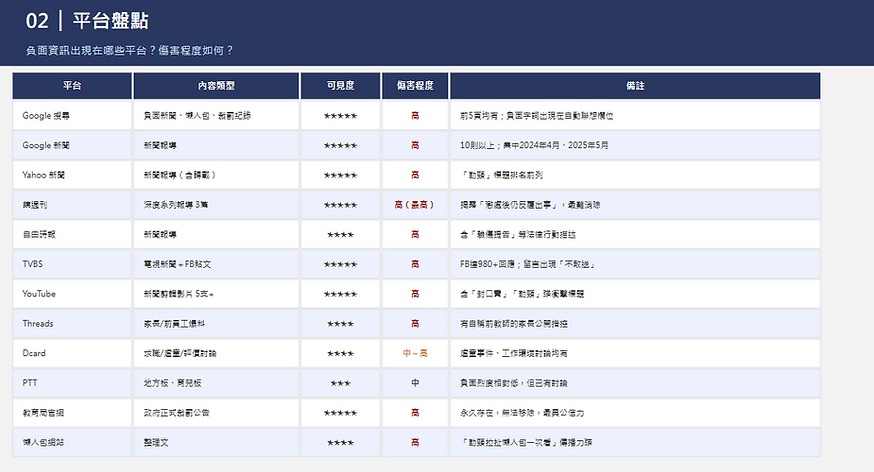The image size is (874, 472).
Task: Select the '平台' column header
Action: (x=72, y=86)
